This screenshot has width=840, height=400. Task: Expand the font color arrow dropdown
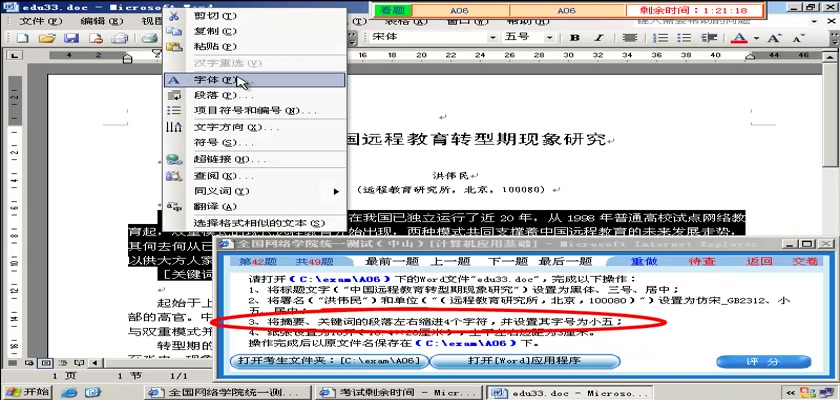coord(756,38)
